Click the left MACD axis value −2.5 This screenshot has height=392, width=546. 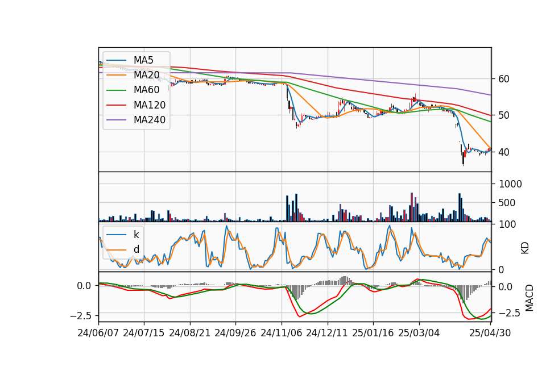[81, 316]
